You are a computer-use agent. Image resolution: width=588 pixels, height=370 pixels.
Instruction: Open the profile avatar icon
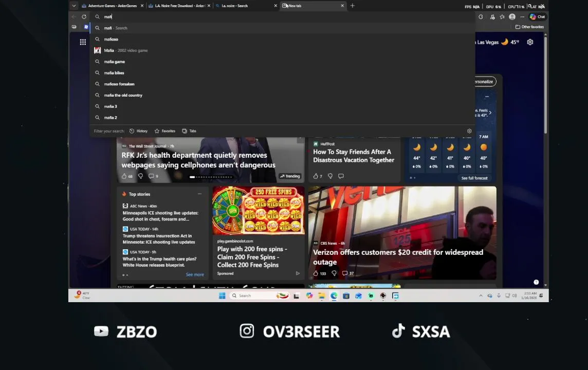coord(512,17)
